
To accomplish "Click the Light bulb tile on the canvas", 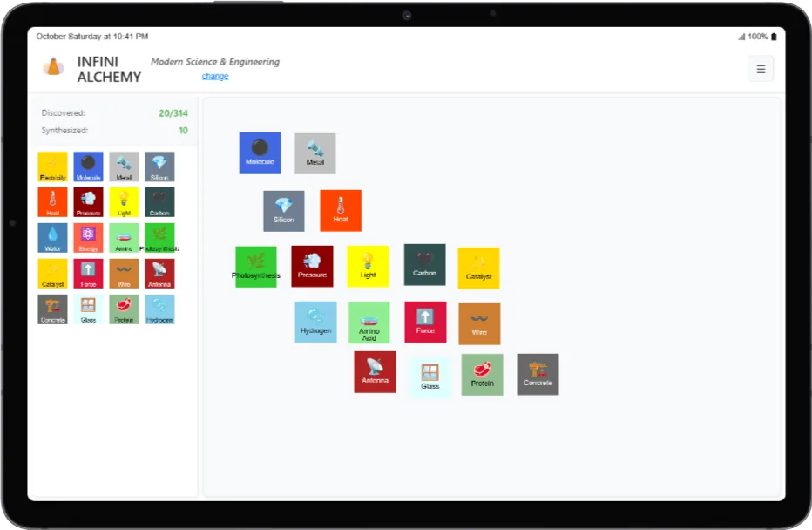I will pyautogui.click(x=368, y=266).
